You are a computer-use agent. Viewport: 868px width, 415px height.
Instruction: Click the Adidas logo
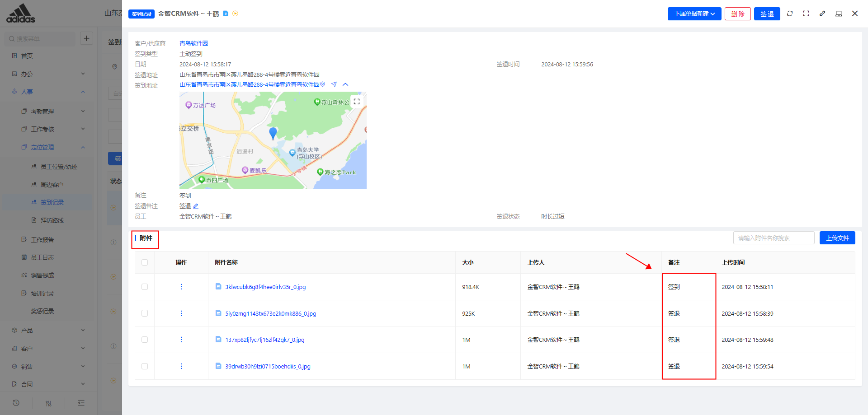pos(21,14)
